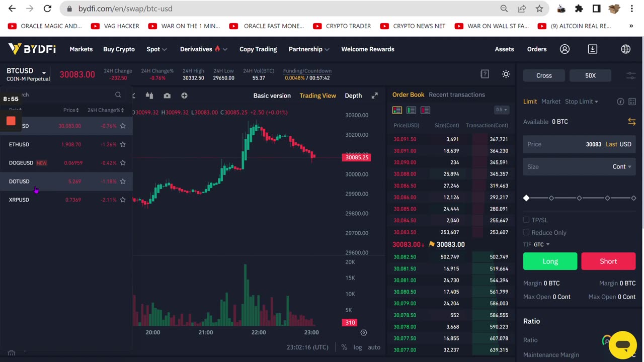Click the BYDFi logo
Screen dimensions: 644x362
click(x=32, y=49)
